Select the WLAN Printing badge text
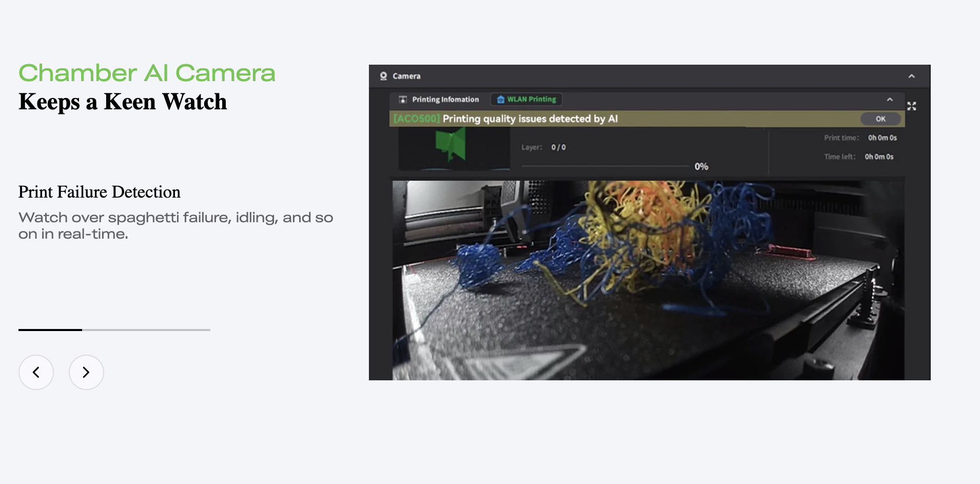The width and height of the screenshot is (980, 484). pyautogui.click(x=532, y=100)
